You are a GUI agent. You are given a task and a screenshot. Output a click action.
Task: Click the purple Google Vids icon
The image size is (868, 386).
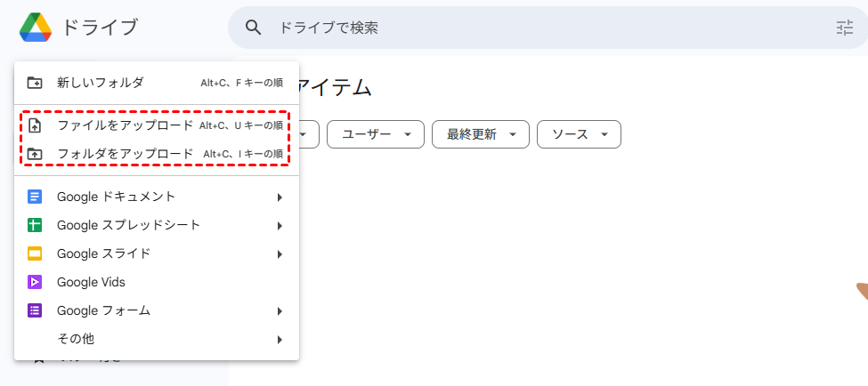point(35,283)
